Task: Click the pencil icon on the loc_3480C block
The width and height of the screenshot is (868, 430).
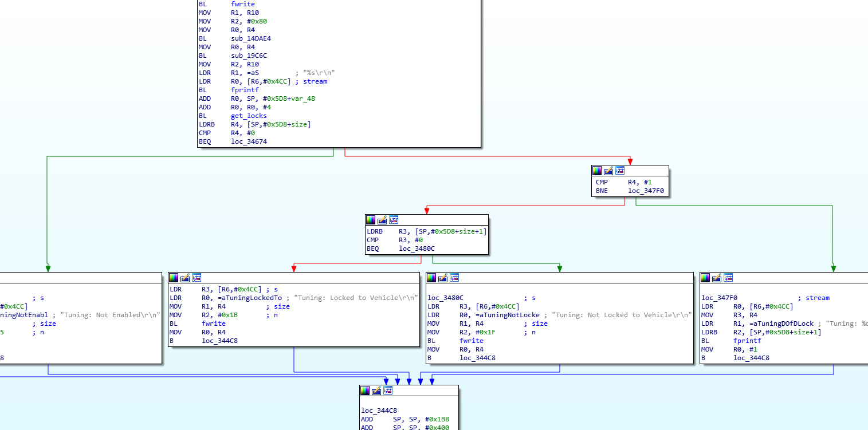Action: (x=443, y=278)
